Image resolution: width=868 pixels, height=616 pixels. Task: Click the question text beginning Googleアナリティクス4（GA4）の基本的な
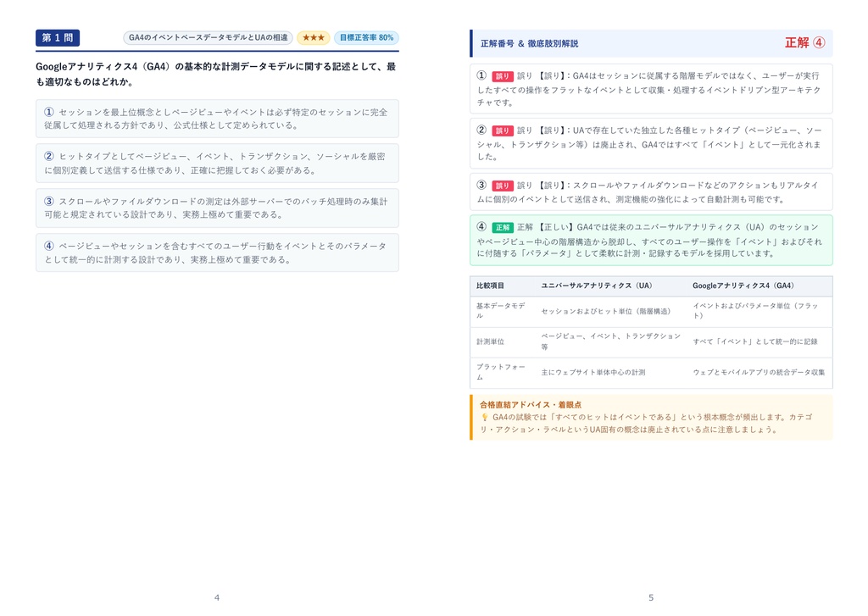point(216,75)
